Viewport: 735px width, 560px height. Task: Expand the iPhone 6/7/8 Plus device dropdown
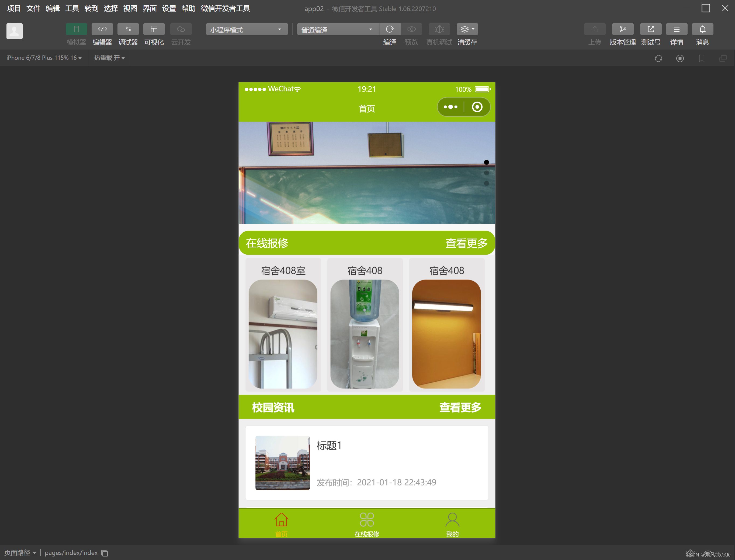pyautogui.click(x=44, y=58)
